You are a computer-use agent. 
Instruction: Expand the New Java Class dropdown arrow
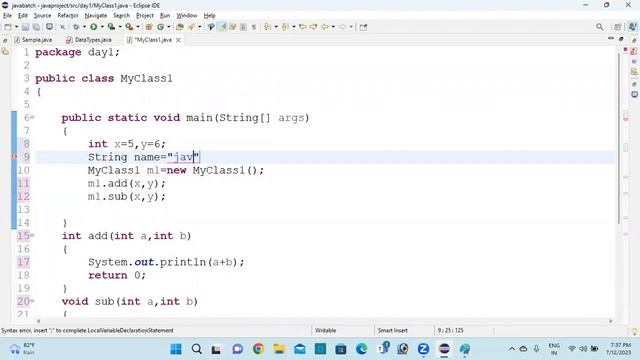169,27
